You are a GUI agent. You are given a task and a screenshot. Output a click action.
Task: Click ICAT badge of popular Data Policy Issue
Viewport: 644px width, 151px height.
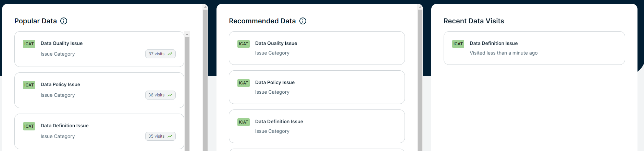pos(29,85)
